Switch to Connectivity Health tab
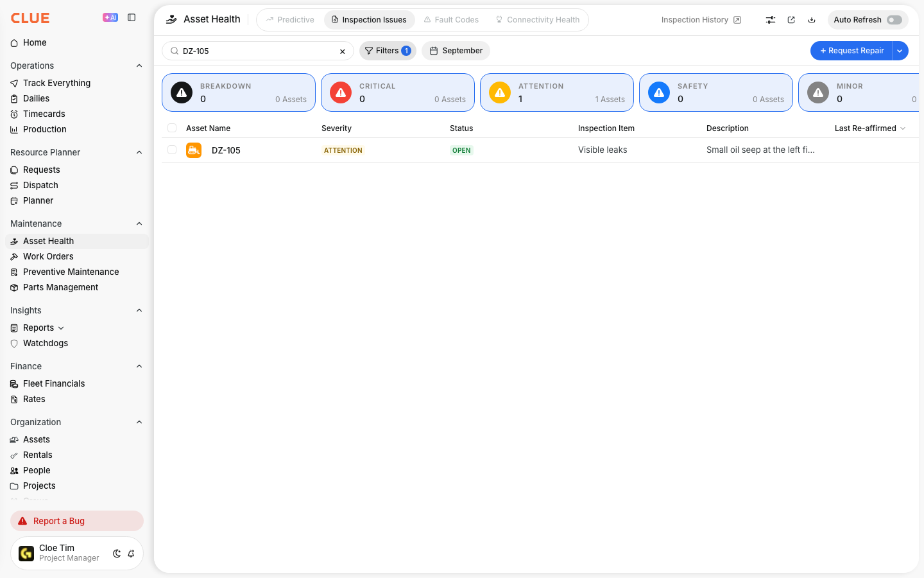Image resolution: width=924 pixels, height=578 pixels. pyautogui.click(x=538, y=20)
